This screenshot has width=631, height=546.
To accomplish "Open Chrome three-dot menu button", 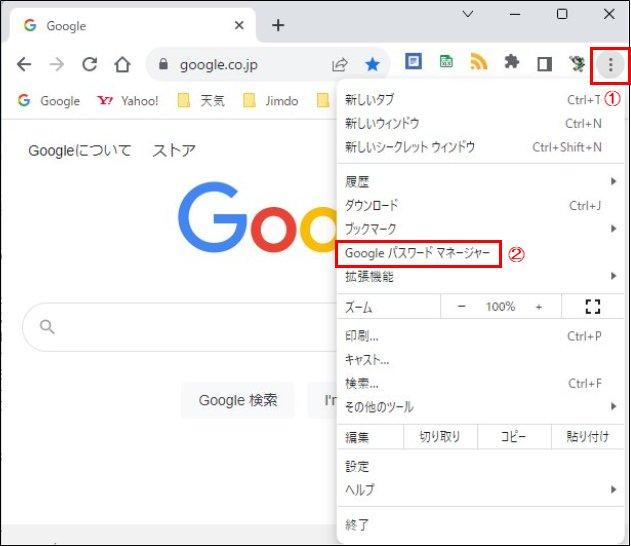I will tap(610, 64).
